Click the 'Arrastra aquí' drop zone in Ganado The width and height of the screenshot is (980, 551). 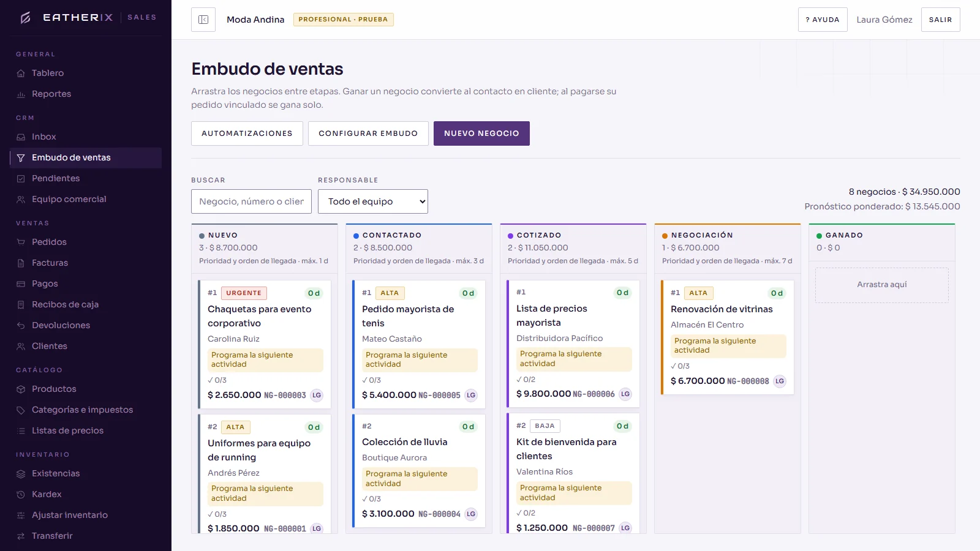(x=882, y=285)
